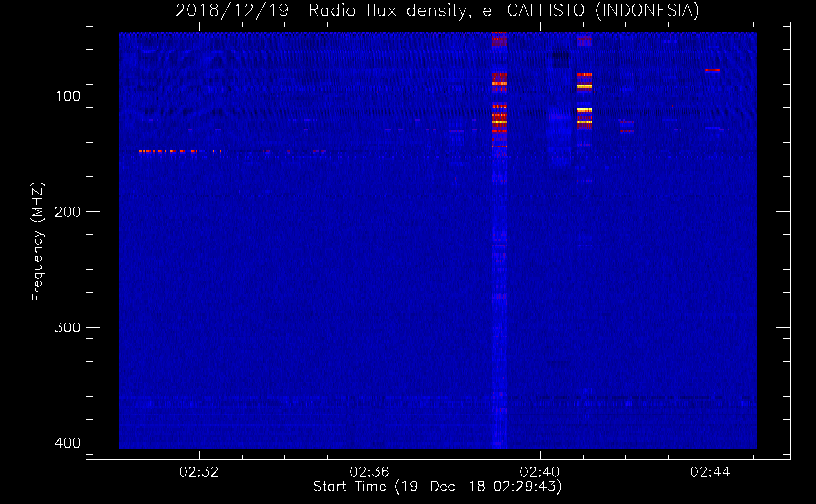
Task: Click the '300' frequency tick label
Action: coord(68,328)
